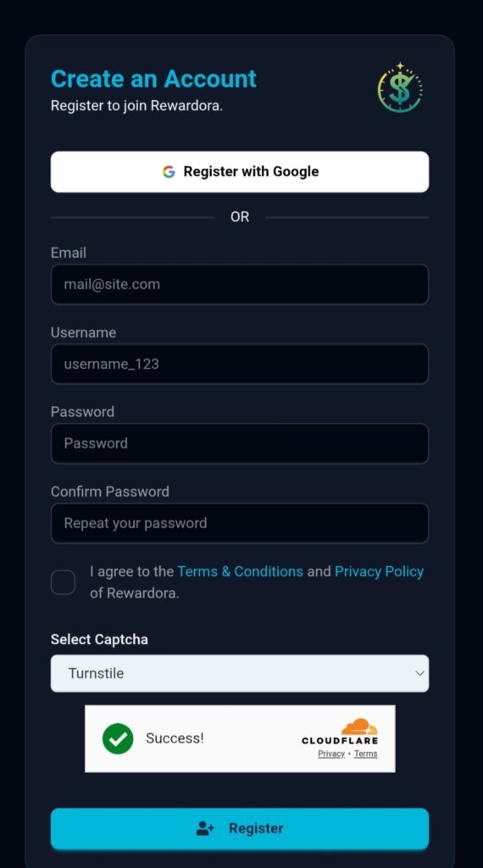Click the chevron arrow on the Turnstile dropdown
The image size is (483, 868).
420,674
